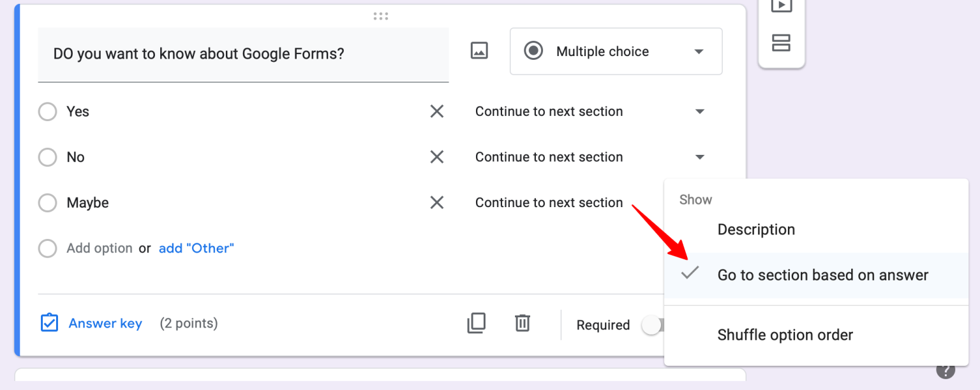Screen dimensions: 980x390
Task: Open the Answer key
Action: [105, 323]
